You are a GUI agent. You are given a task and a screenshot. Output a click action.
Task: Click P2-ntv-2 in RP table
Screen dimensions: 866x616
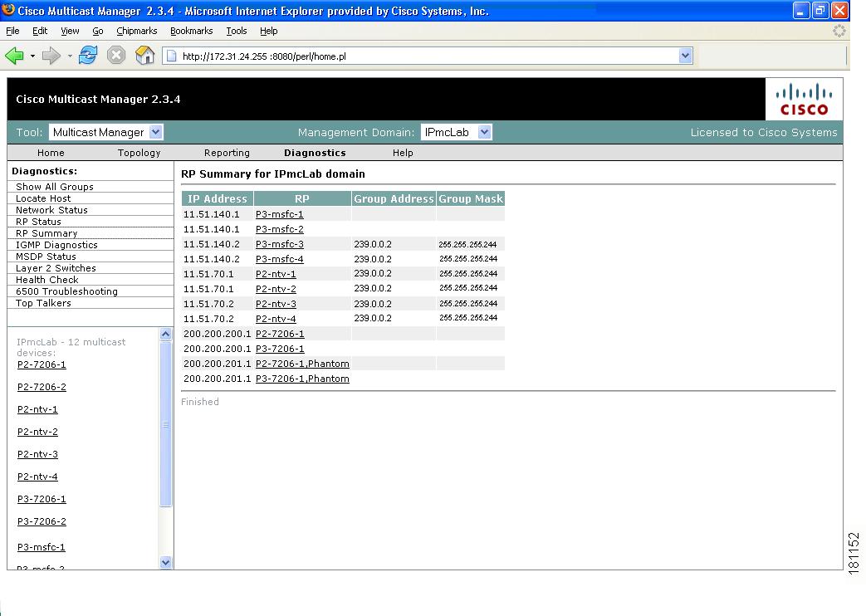[276, 288]
